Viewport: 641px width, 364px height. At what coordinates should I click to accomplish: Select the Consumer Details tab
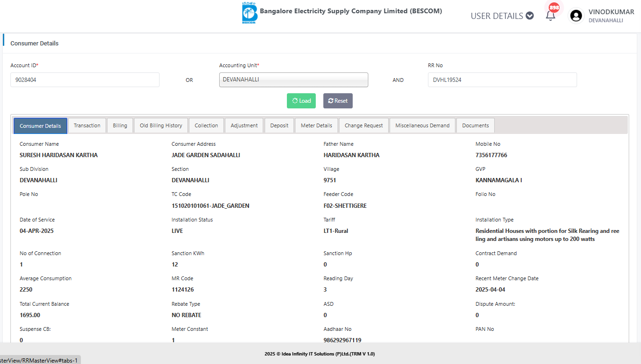point(40,126)
